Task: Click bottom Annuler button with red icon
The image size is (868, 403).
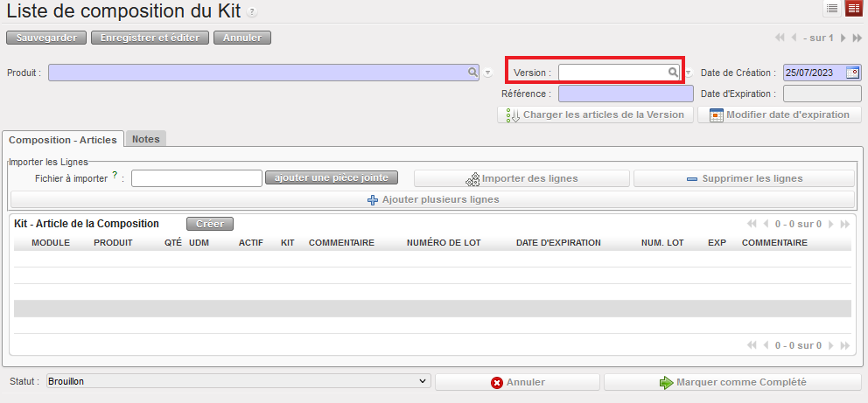Action: [x=518, y=382]
